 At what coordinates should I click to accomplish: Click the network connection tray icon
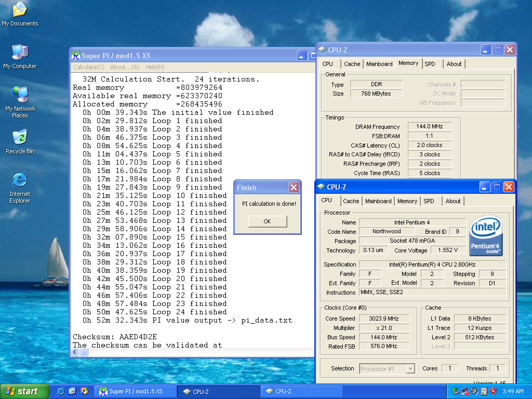(x=465, y=391)
